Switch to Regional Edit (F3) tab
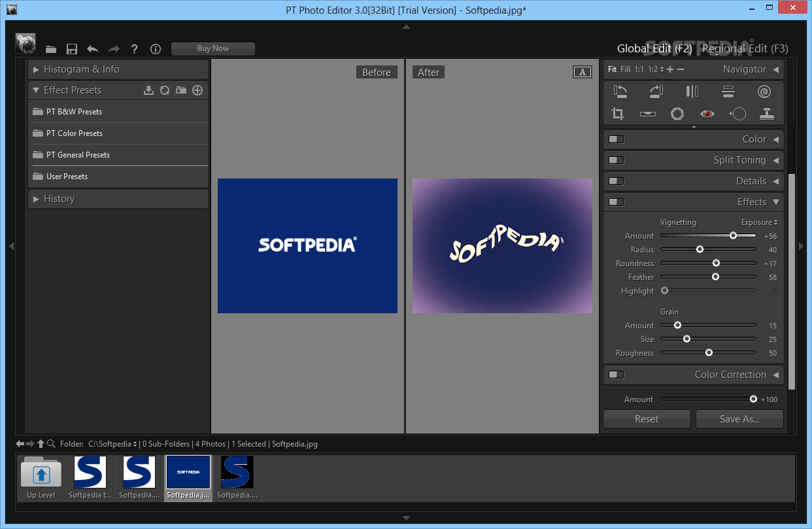Image resolution: width=812 pixels, height=529 pixels. point(745,48)
